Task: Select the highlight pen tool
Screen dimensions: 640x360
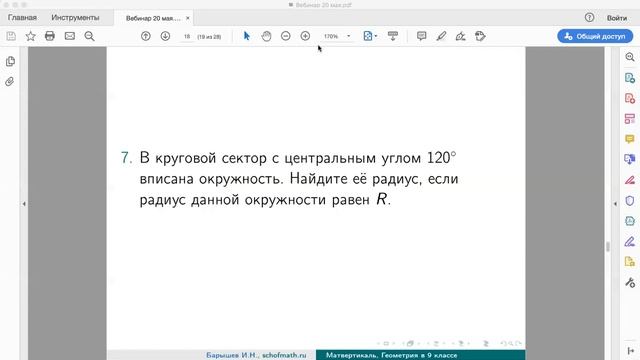Action: 441,36
